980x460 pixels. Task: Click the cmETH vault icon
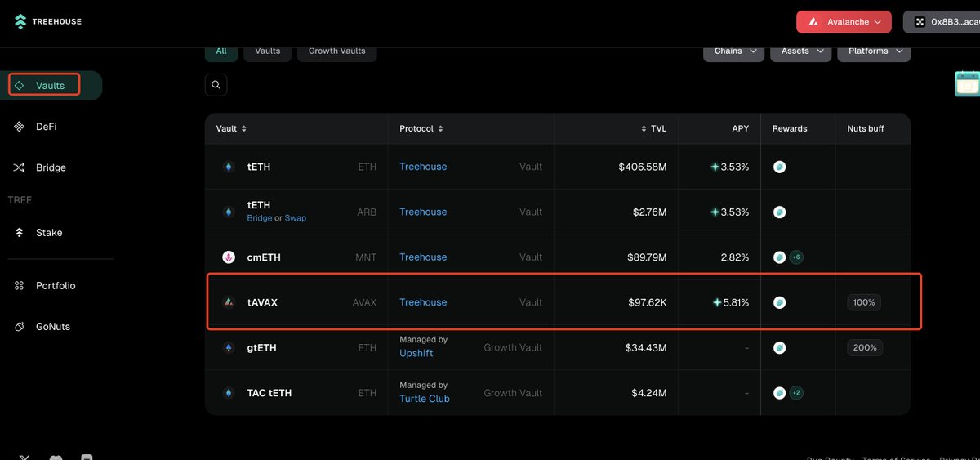click(229, 257)
